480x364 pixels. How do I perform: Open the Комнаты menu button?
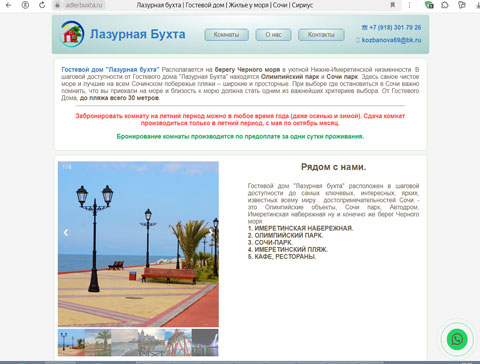(x=226, y=35)
